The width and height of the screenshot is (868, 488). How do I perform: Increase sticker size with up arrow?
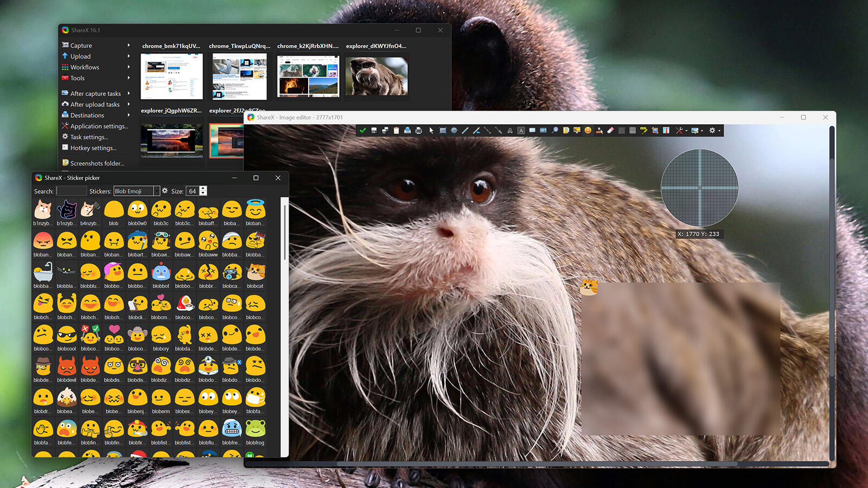click(203, 189)
